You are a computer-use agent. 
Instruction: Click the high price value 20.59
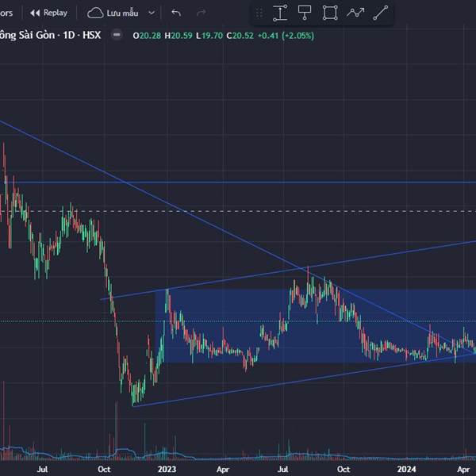[x=182, y=36]
